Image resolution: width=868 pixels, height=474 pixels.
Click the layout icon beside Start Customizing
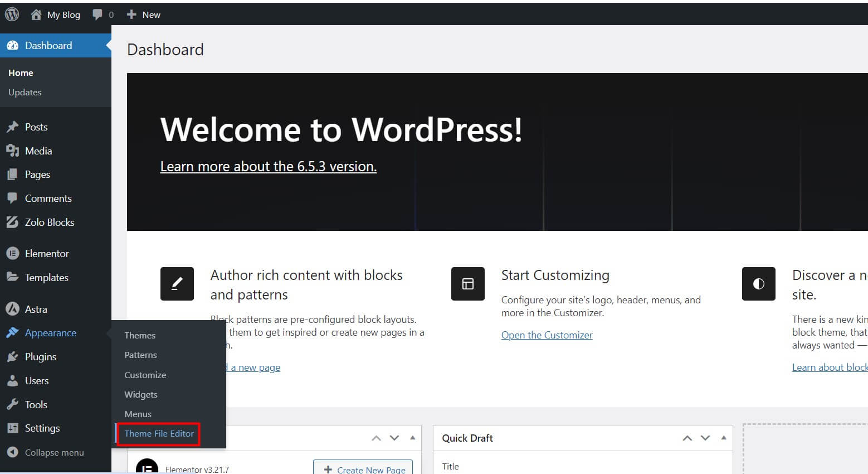(x=468, y=284)
